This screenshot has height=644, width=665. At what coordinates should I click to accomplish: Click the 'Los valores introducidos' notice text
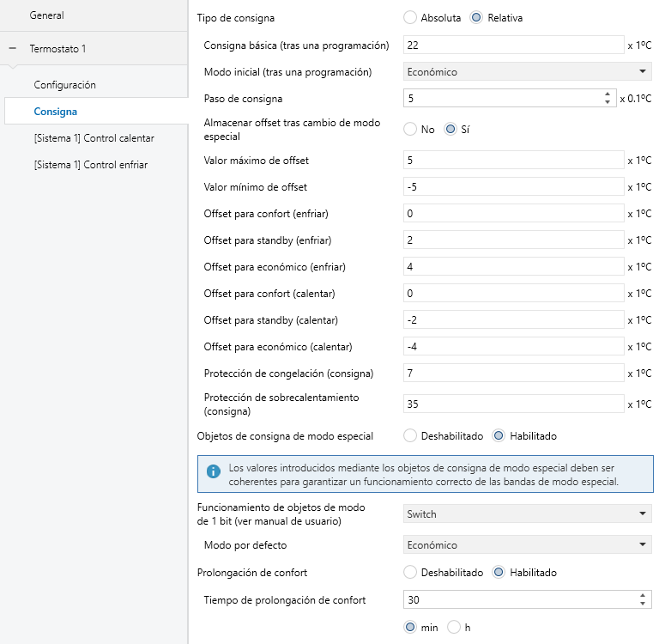[x=424, y=475]
